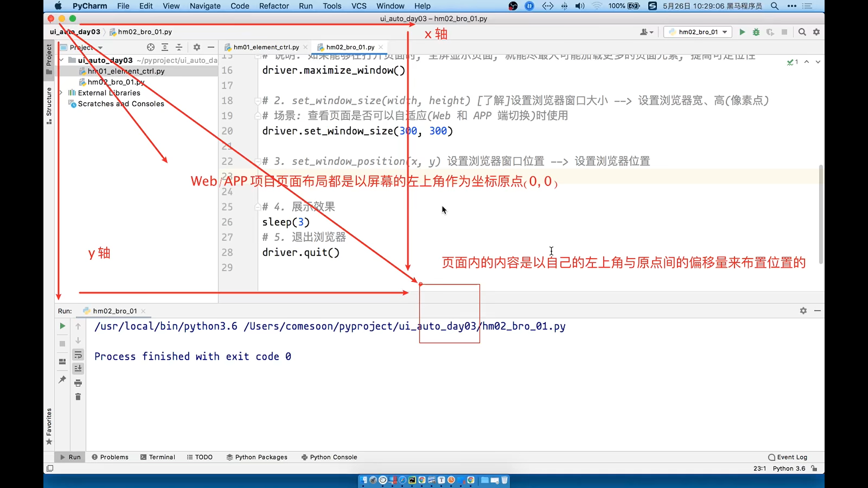Run hm02_bro_01 with the green toolbar arrow
The width and height of the screenshot is (868, 488).
tap(742, 32)
